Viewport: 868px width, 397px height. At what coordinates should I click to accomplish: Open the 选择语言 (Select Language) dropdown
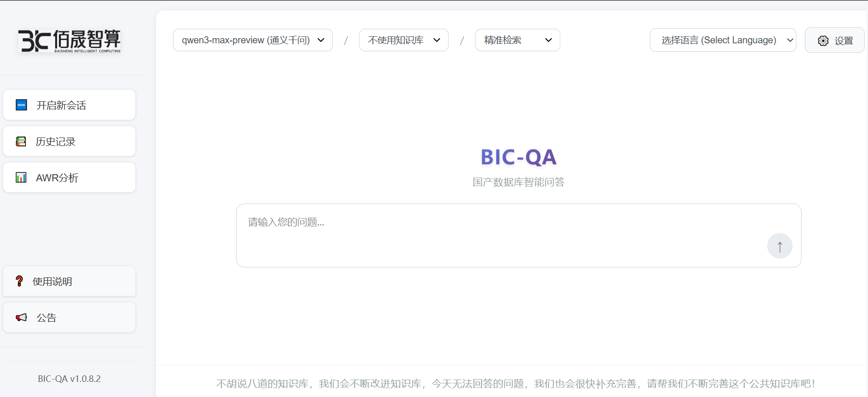tap(723, 40)
